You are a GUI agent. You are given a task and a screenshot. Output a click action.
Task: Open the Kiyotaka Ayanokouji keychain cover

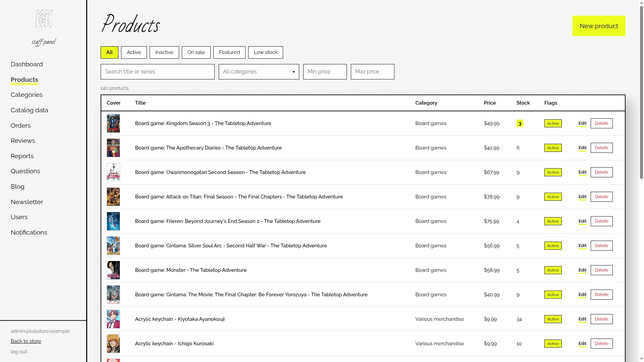click(113, 319)
